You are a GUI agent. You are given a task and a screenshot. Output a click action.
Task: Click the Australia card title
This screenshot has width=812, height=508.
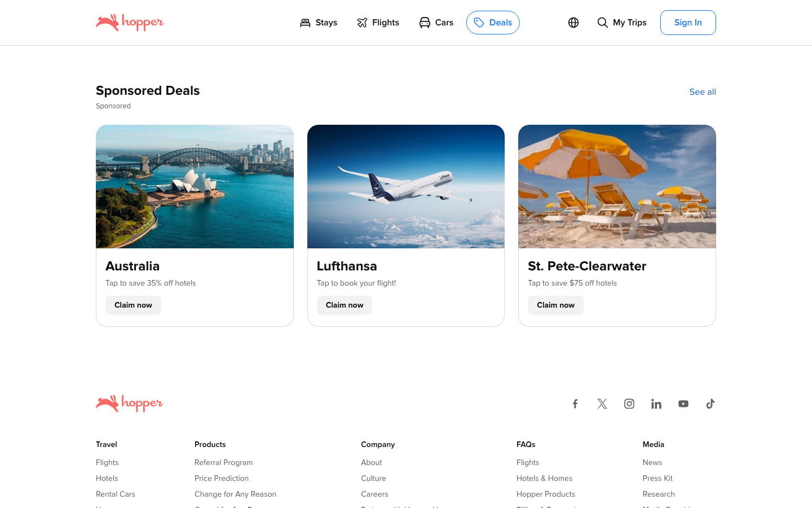pyautogui.click(x=133, y=266)
